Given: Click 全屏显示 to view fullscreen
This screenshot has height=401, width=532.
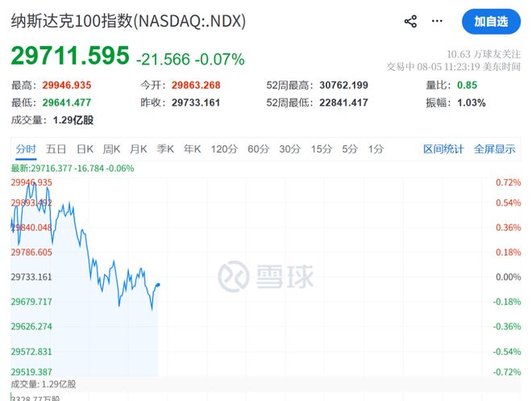Looking at the screenshot, I should coord(494,149).
